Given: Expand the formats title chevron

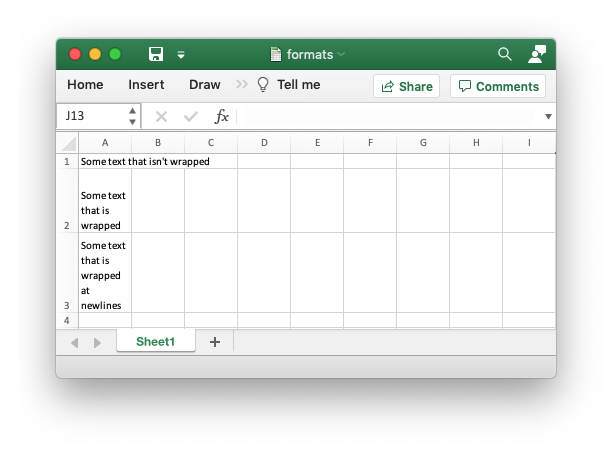Looking at the screenshot, I should (341, 54).
